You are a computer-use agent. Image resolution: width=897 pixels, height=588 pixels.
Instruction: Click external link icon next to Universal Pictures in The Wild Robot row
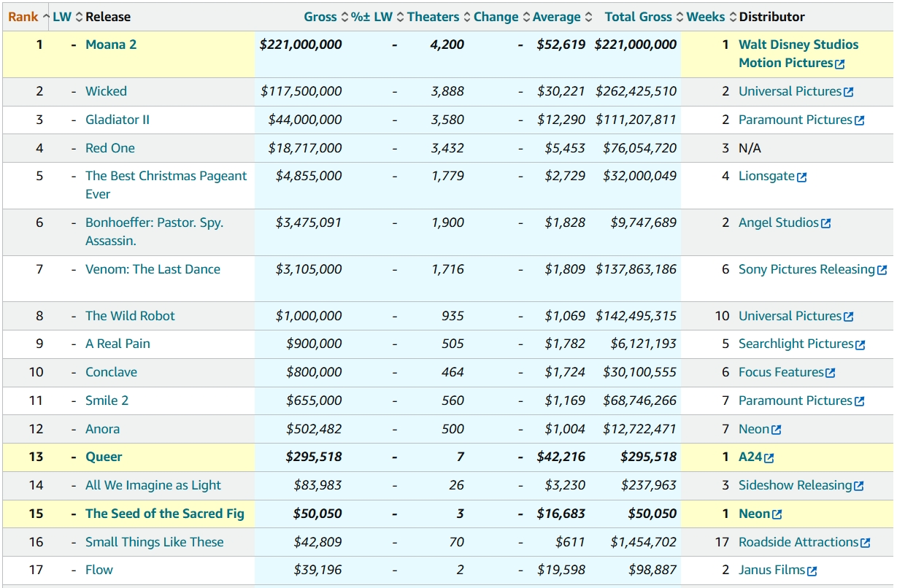(848, 317)
